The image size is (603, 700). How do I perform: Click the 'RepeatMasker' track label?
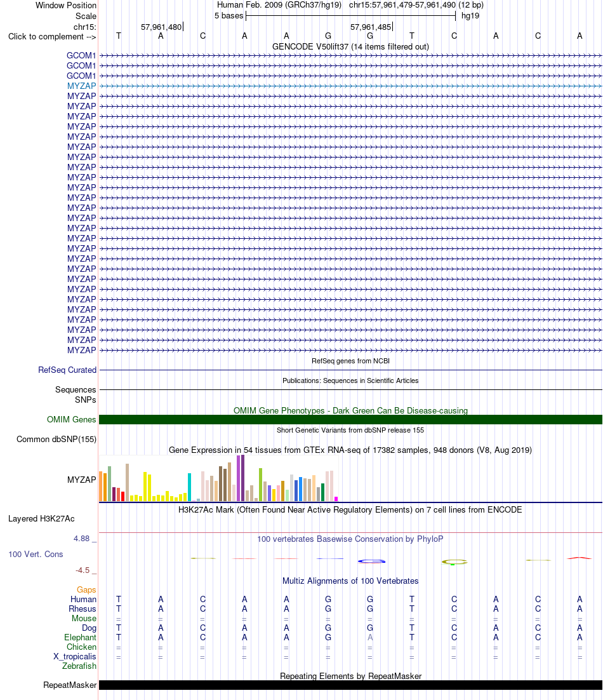click(70, 685)
